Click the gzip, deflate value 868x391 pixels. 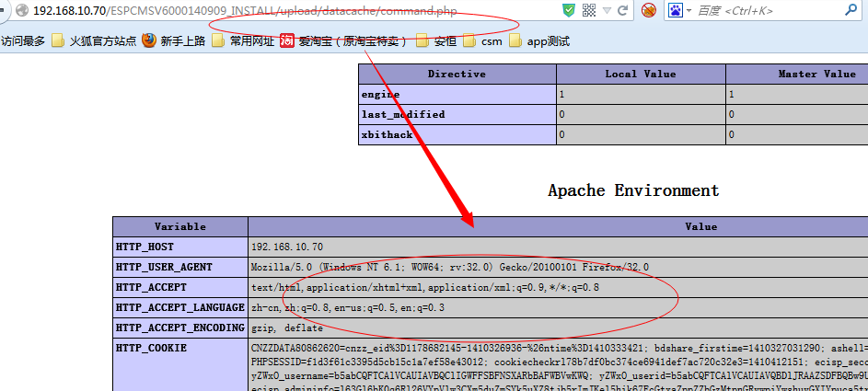(x=287, y=328)
